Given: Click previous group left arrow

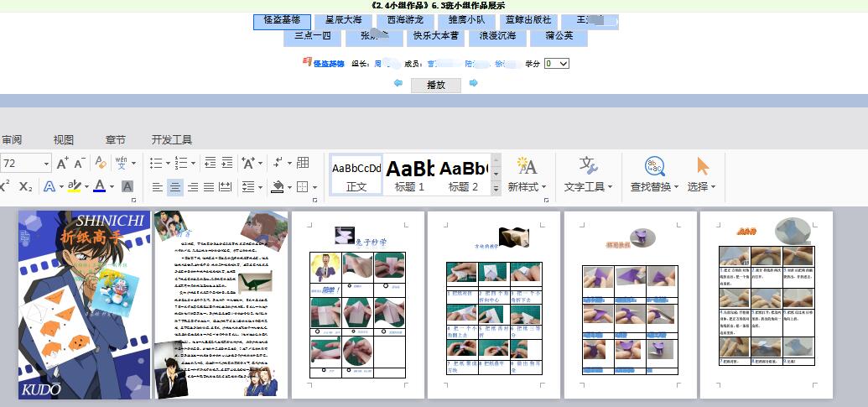Looking at the screenshot, I should [x=398, y=83].
